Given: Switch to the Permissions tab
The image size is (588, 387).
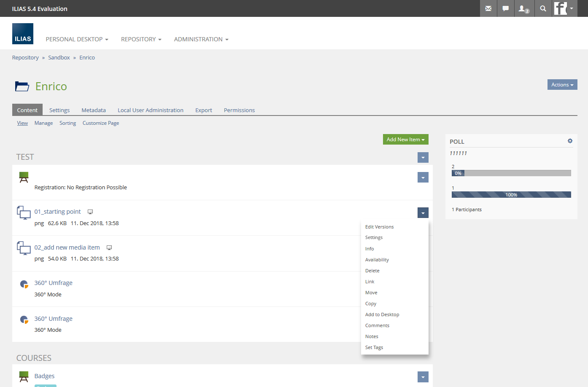Looking at the screenshot, I should pyautogui.click(x=239, y=110).
